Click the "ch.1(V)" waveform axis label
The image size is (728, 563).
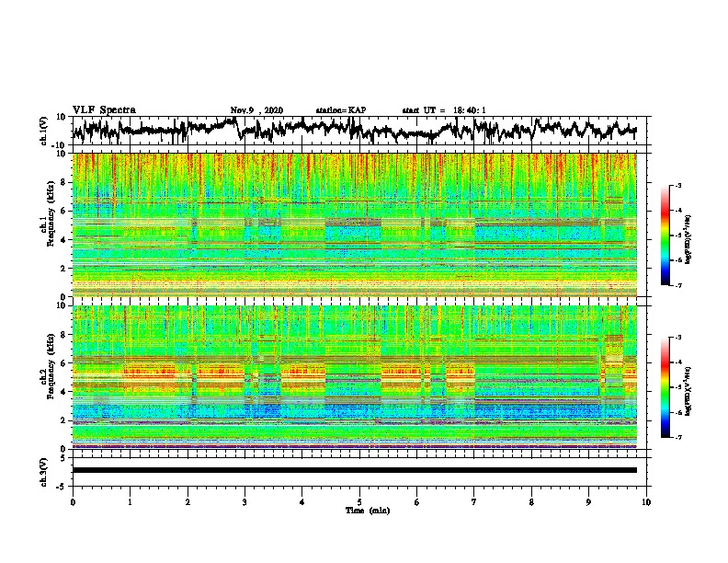tap(44, 131)
